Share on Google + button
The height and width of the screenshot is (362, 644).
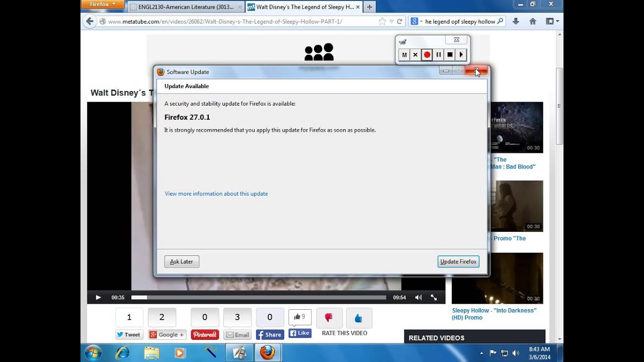167,334
